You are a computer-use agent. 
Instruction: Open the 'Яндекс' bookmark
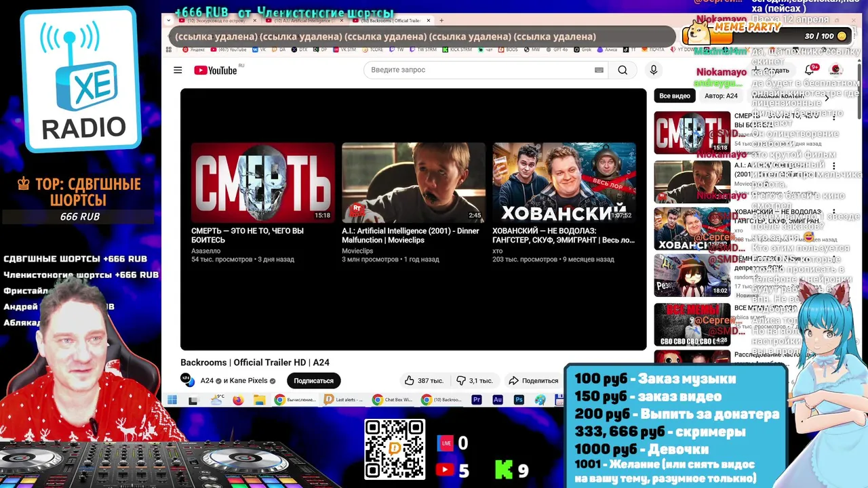(193, 49)
